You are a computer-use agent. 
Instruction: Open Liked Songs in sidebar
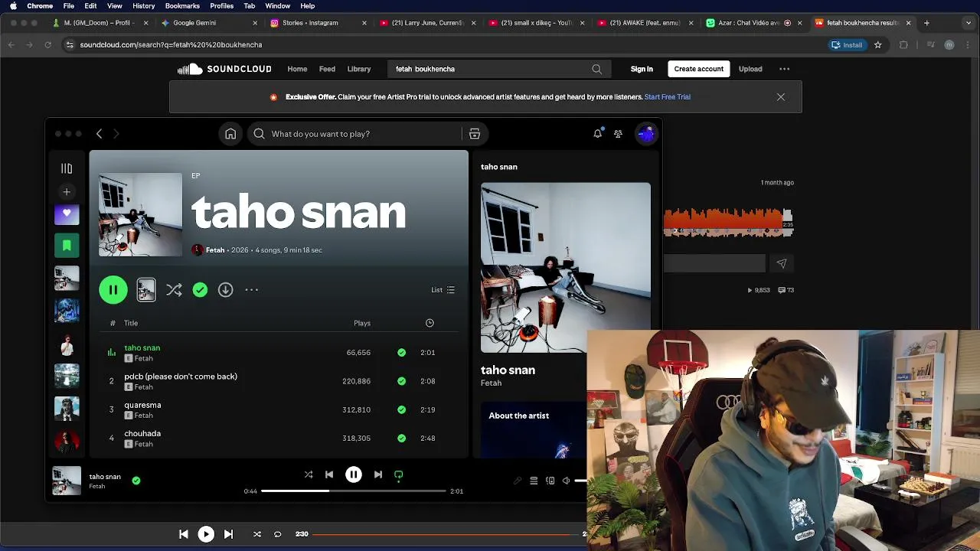coord(67,214)
